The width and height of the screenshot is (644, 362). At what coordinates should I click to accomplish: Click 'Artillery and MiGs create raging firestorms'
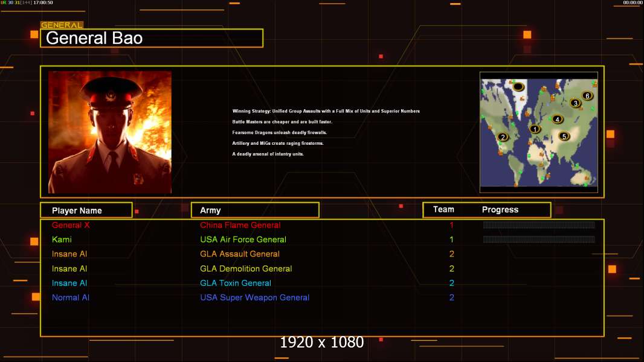click(278, 143)
